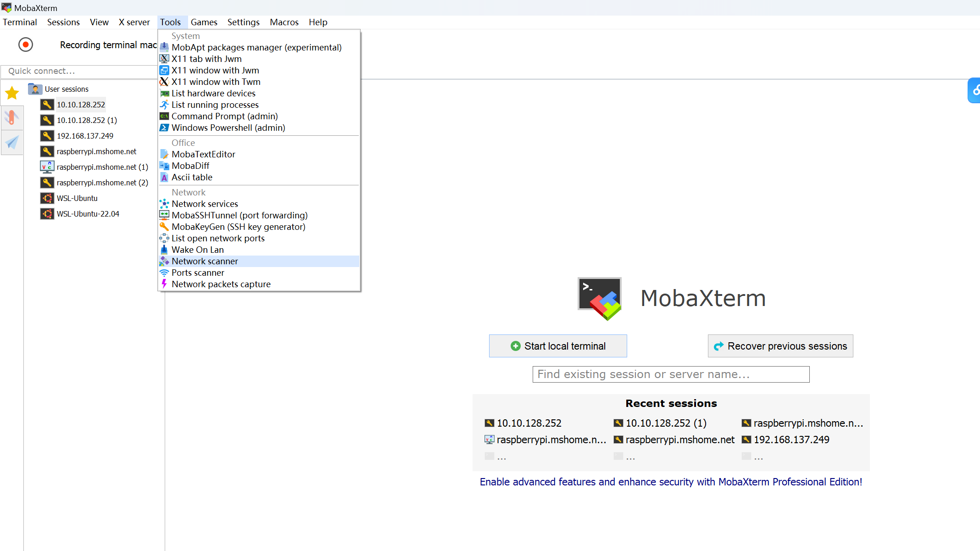Click the Professional Edition promotional link
The width and height of the screenshot is (980, 551).
pos(671,482)
